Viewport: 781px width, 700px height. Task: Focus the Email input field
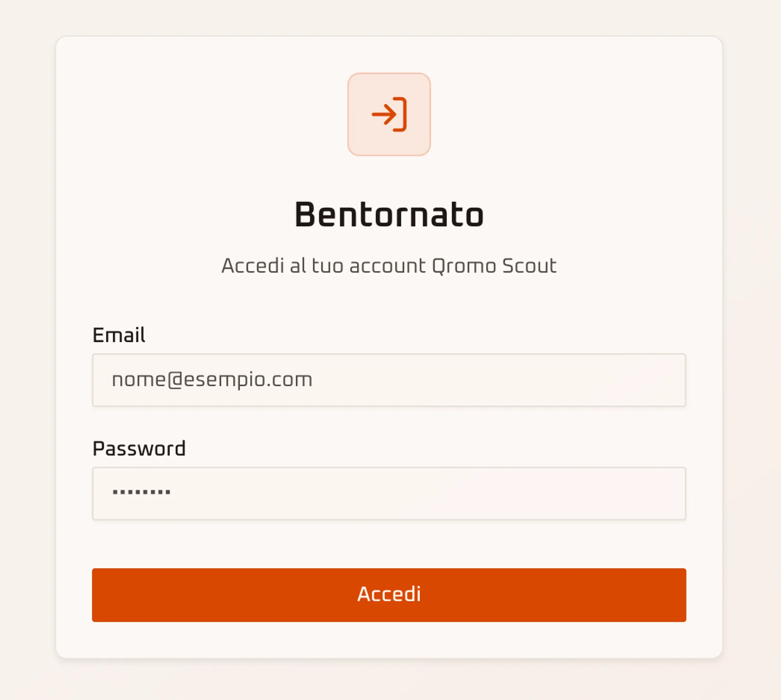pyautogui.click(x=389, y=380)
